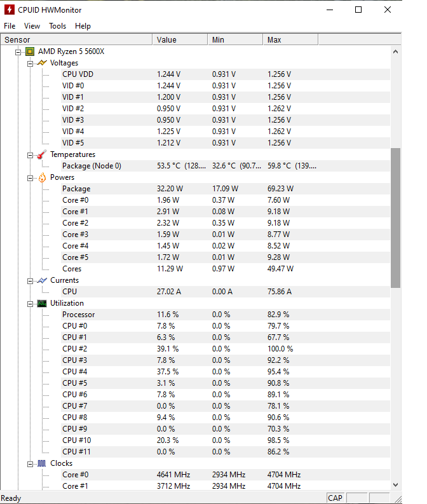Click the Currents wave icon

click(x=42, y=280)
